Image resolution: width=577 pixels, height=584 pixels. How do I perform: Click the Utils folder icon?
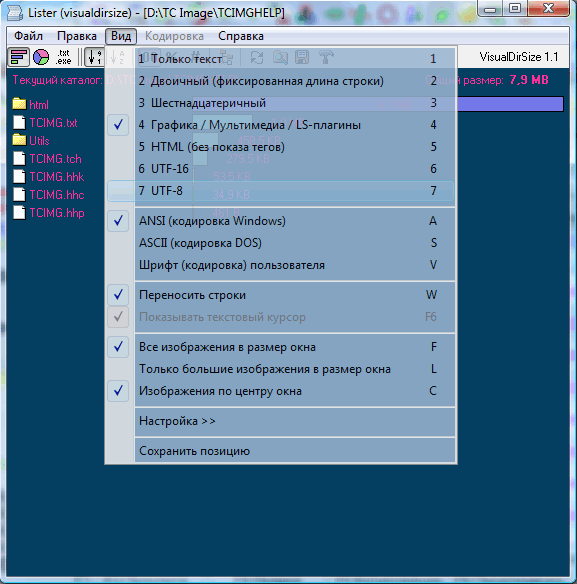[x=19, y=140]
